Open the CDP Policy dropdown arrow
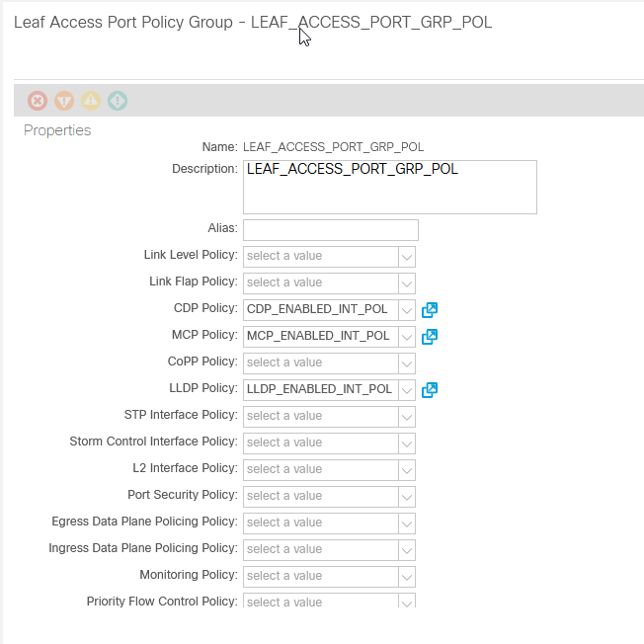The image size is (644, 644). (406, 310)
